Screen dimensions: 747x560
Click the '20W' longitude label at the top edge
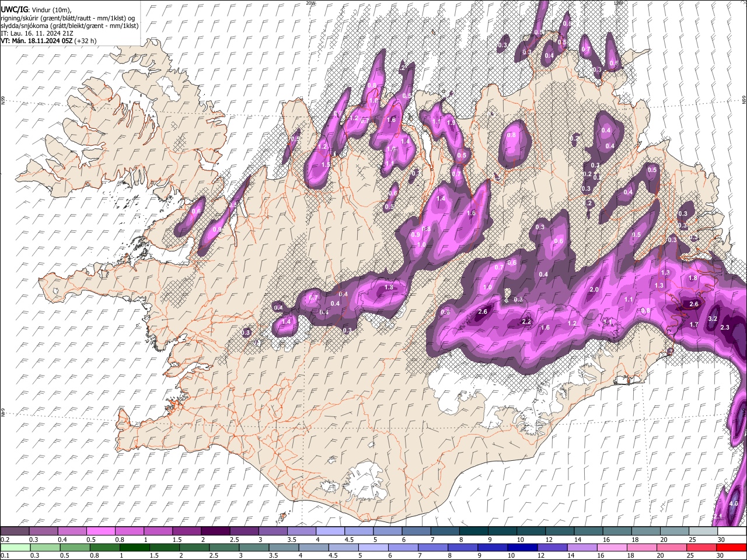point(311,3)
